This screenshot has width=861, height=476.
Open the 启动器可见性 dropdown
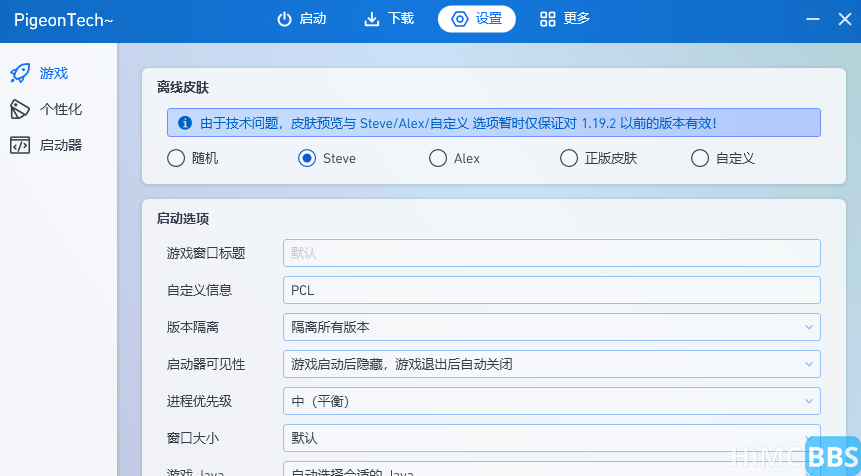tap(552, 364)
